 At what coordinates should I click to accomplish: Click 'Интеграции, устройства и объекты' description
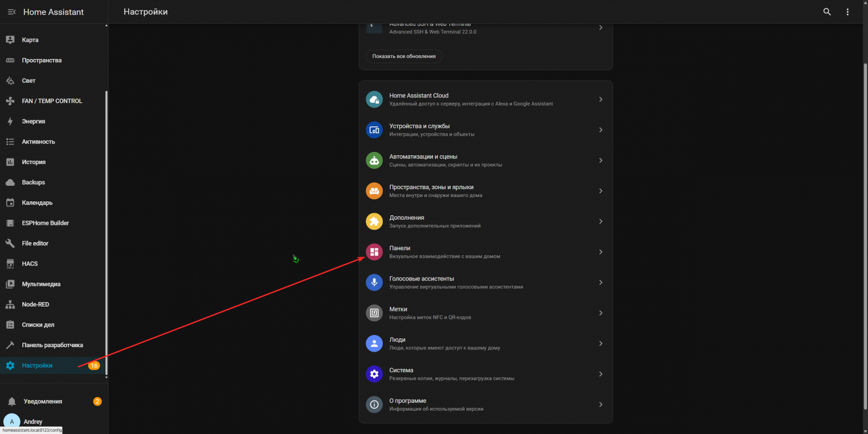432,134
